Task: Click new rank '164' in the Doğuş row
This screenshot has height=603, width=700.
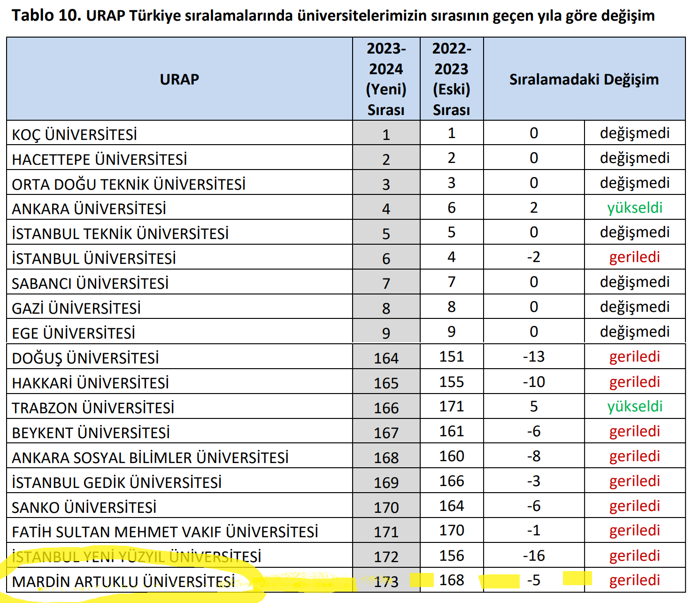Action: [x=386, y=358]
